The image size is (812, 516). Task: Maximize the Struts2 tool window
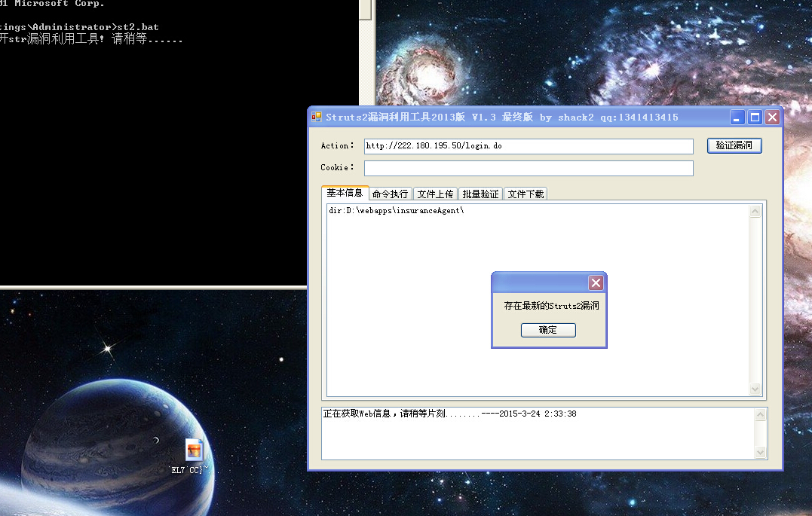[x=755, y=118]
